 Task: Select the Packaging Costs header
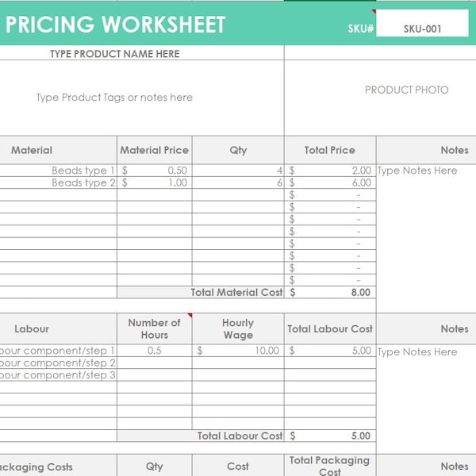(58, 466)
